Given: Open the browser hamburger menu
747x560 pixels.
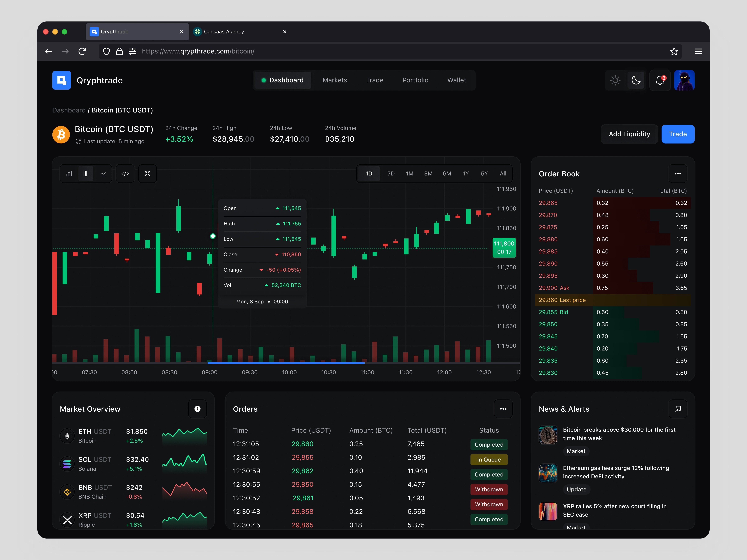Looking at the screenshot, I should click(698, 51).
